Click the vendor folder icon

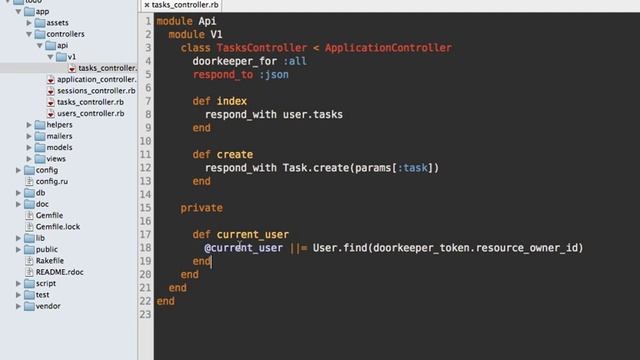(29, 306)
